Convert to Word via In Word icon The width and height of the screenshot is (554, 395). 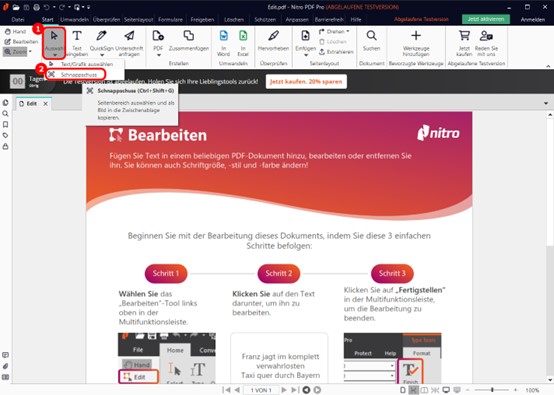click(x=223, y=43)
